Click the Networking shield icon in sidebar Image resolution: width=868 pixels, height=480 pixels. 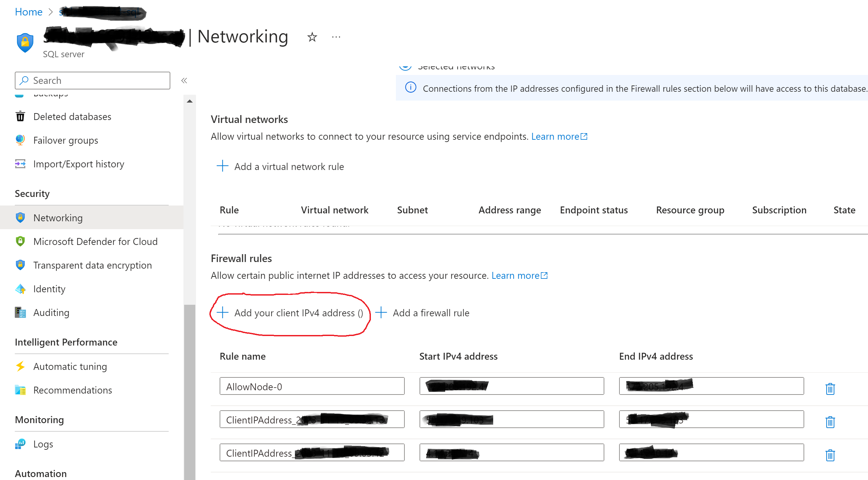[x=20, y=218]
